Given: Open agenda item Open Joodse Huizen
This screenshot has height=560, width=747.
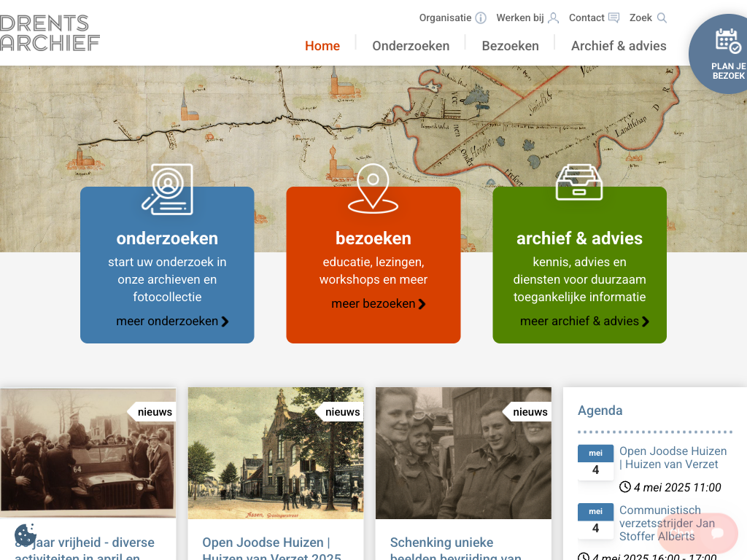Looking at the screenshot, I should [673, 457].
